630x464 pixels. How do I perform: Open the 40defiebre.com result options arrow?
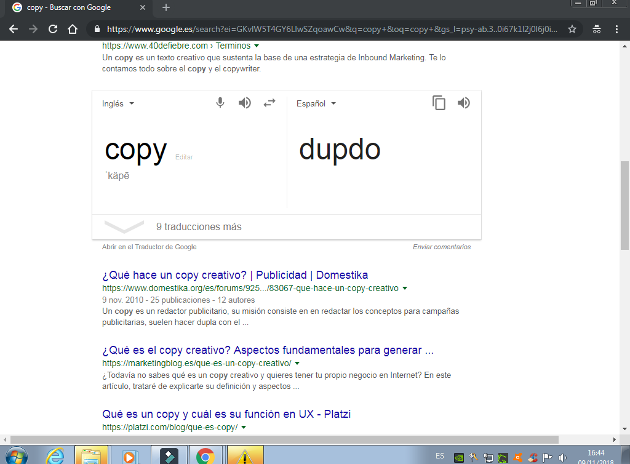256,46
